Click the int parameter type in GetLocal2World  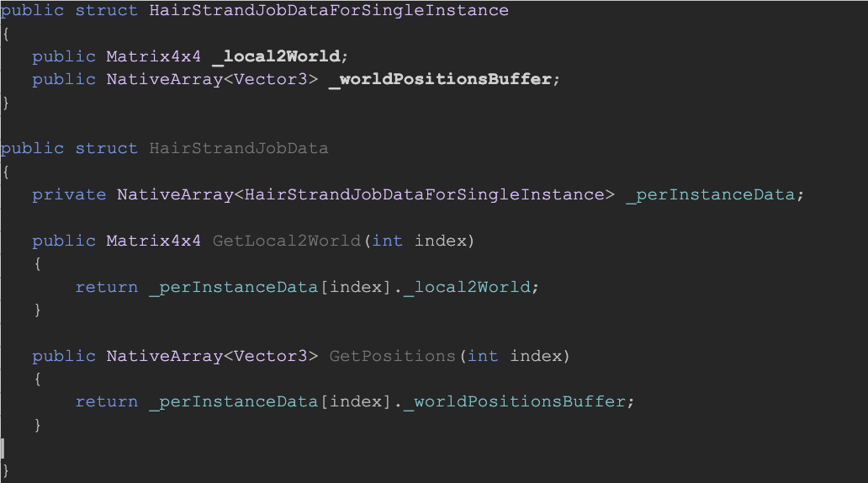[387, 241]
